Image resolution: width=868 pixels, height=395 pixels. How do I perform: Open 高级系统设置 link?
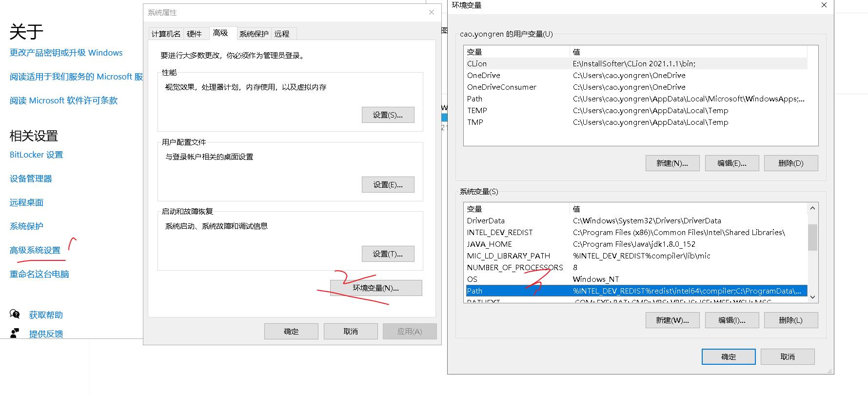tap(35, 250)
